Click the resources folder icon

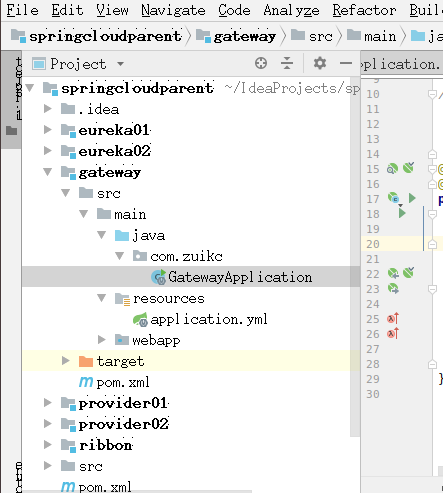click(122, 299)
